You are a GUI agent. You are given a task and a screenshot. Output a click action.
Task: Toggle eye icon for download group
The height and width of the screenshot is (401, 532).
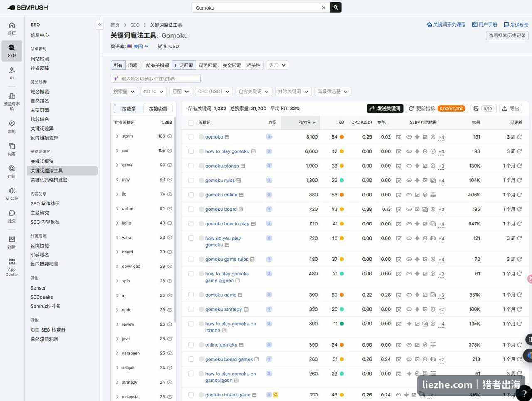[x=170, y=266]
